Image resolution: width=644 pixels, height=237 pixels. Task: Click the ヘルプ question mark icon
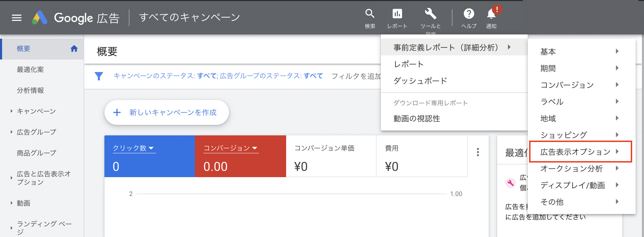click(x=469, y=14)
